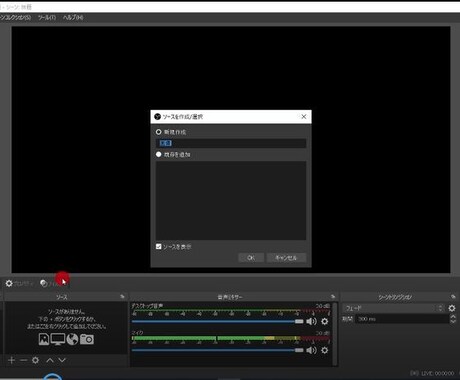
Task: Pop out the Audio Mixer dock
Action: 333,296
